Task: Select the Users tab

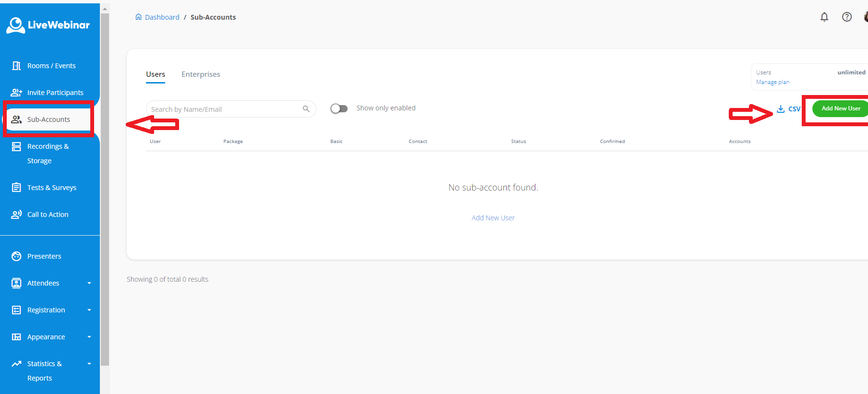Action: pyautogui.click(x=156, y=74)
